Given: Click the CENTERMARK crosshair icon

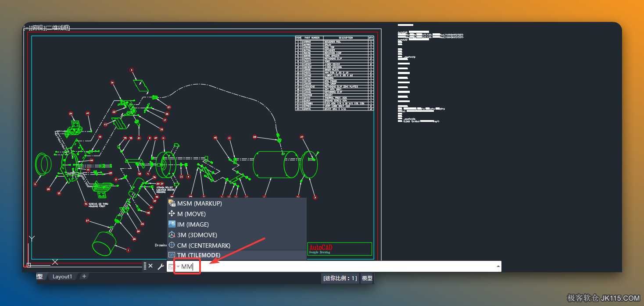Looking at the screenshot, I should point(172,246).
